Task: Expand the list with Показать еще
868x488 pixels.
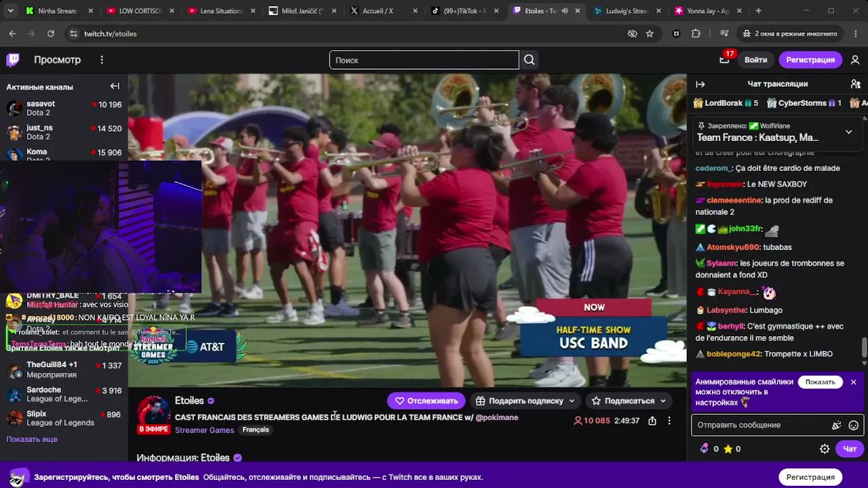Action: (x=32, y=439)
